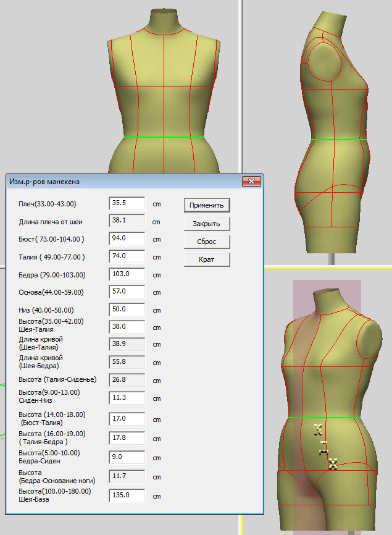
Task: Click the Крат button
Action: tap(207, 259)
